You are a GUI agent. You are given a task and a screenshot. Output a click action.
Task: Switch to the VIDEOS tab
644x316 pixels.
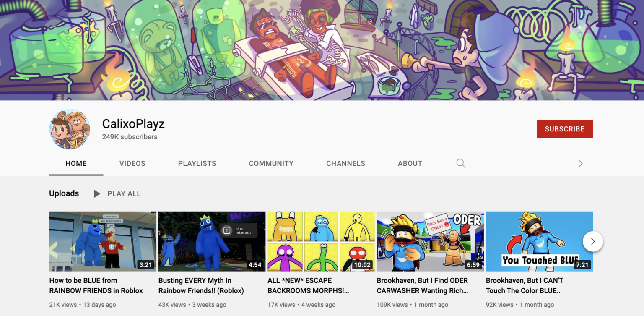[132, 163]
